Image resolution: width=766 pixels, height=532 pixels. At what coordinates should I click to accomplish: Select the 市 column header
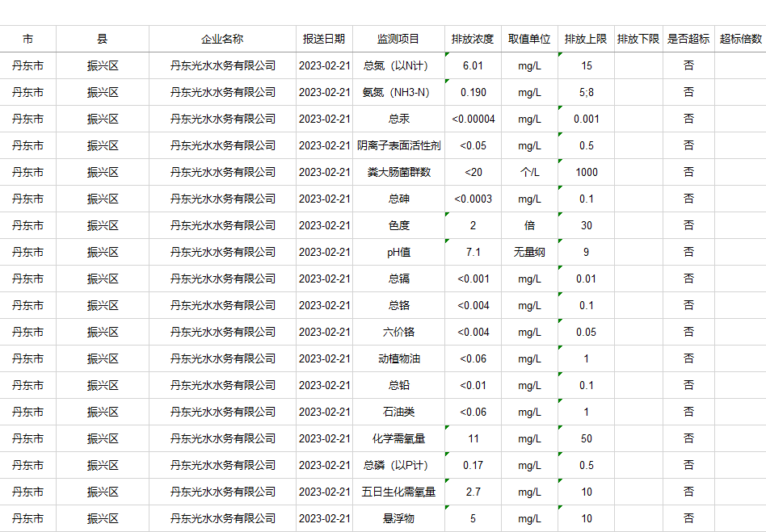tap(27, 39)
